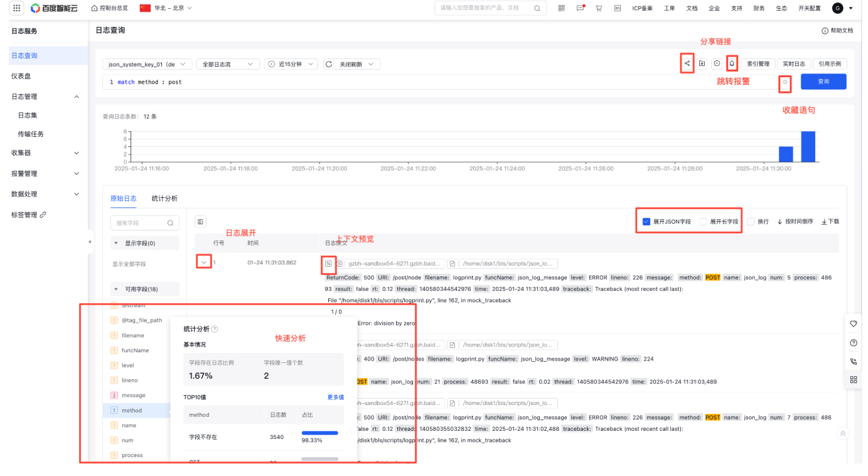The width and height of the screenshot is (868, 476).
Task: Open ICP备案 in top navigation
Action: click(642, 8)
